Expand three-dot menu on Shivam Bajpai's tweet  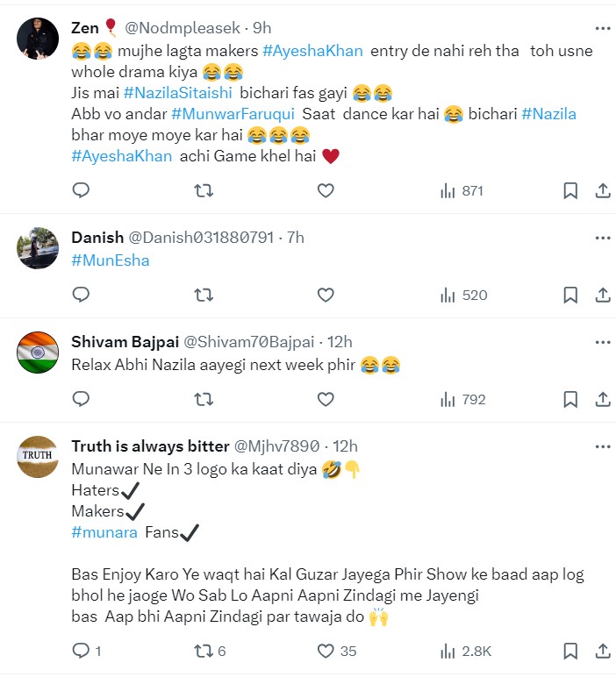pyautogui.click(x=602, y=341)
